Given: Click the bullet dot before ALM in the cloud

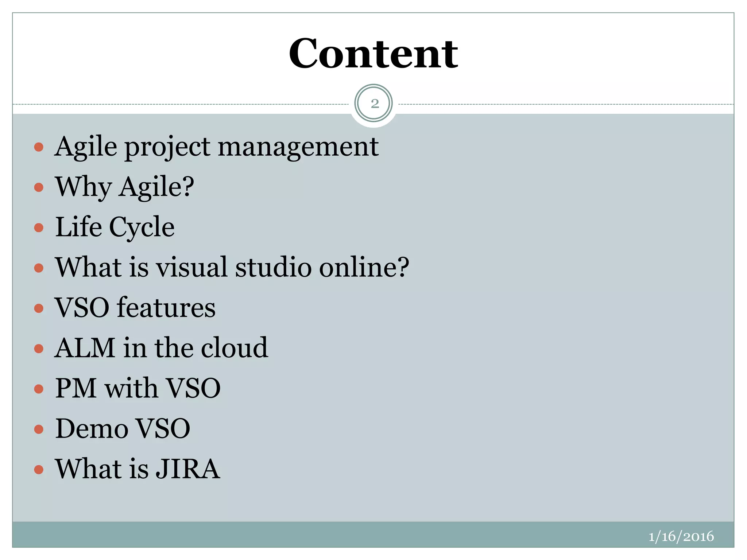Looking at the screenshot, I should [x=39, y=349].
